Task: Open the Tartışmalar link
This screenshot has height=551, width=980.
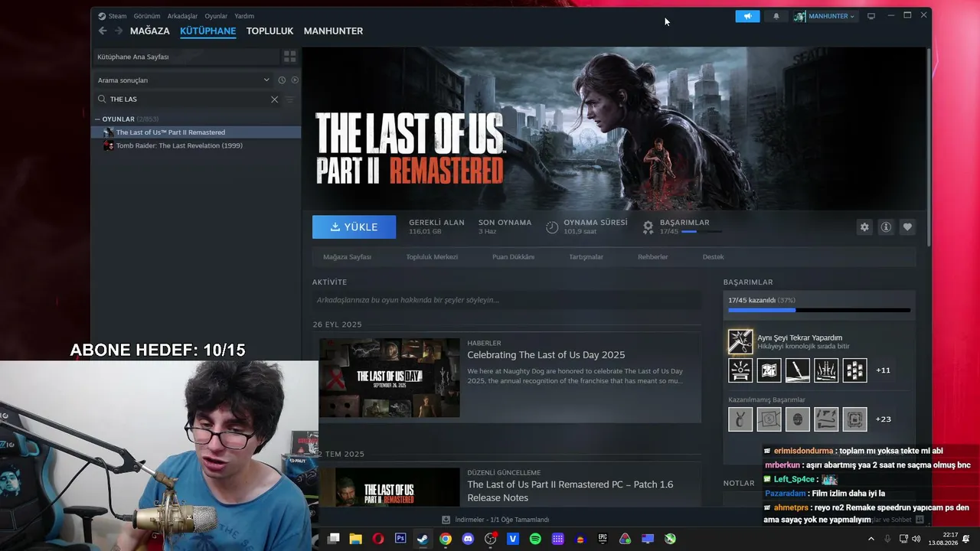Action: (586, 257)
